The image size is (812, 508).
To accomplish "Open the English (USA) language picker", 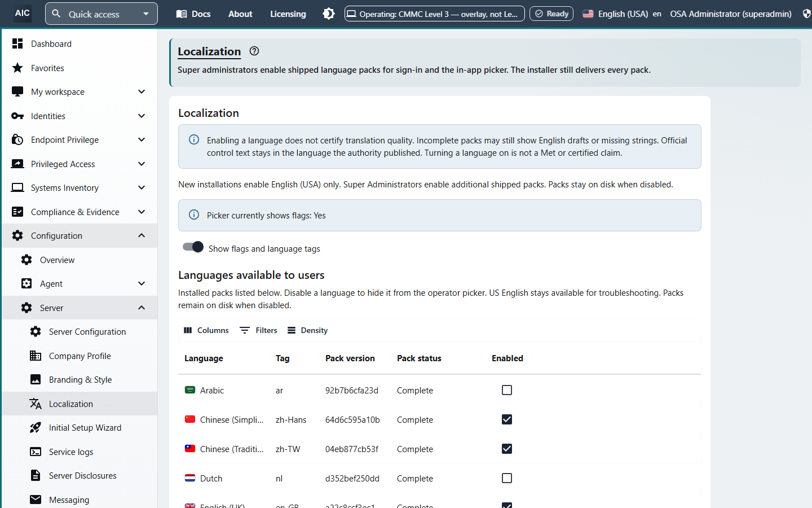I will 621,14.
